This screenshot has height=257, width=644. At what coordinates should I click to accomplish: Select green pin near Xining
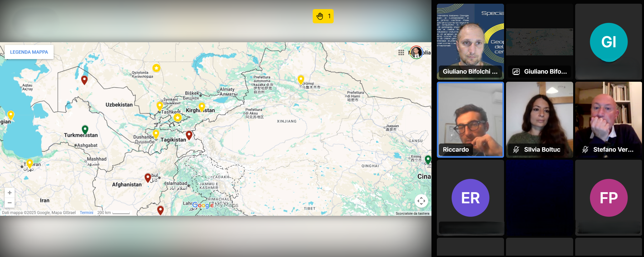[428, 160]
